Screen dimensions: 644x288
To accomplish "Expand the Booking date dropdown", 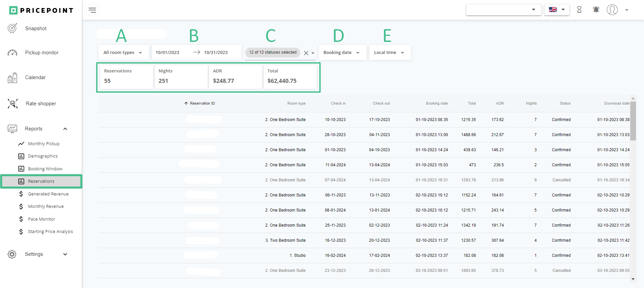I will [x=342, y=53].
